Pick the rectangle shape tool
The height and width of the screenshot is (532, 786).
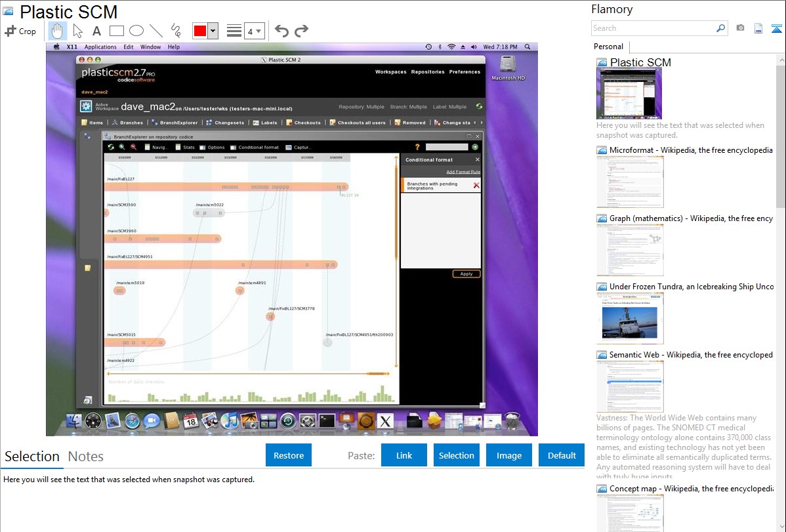pos(116,31)
